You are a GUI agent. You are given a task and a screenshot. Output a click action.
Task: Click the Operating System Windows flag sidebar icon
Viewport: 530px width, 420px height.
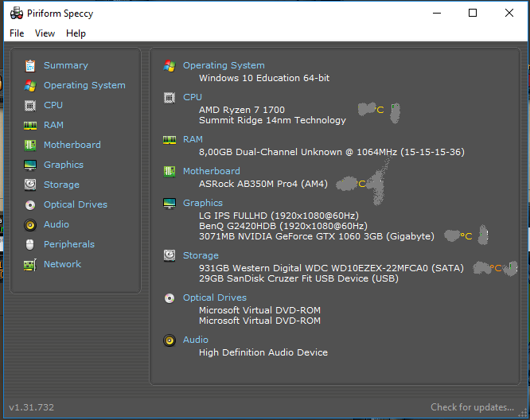30,85
